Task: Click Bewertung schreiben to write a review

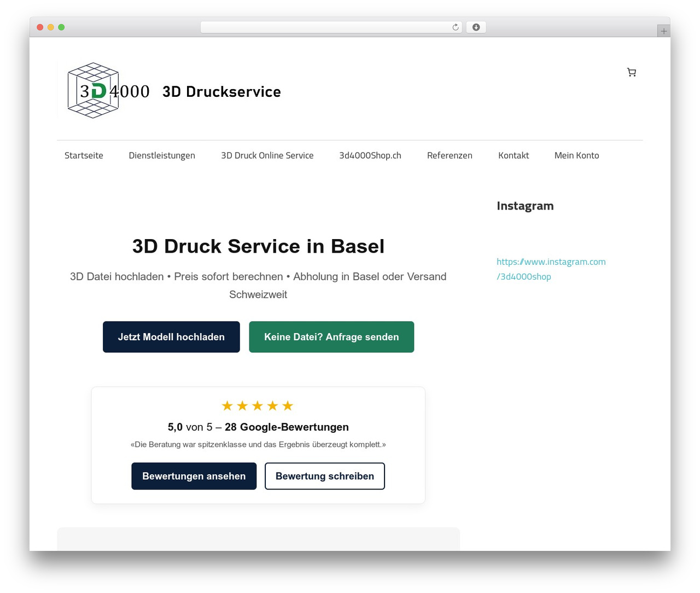Action: [x=325, y=476]
